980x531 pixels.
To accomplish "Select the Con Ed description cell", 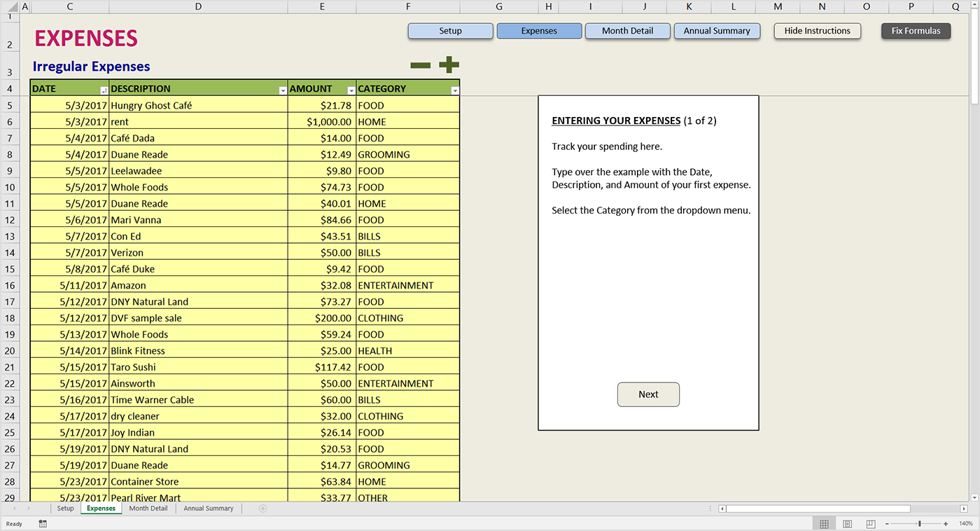I will coord(198,236).
